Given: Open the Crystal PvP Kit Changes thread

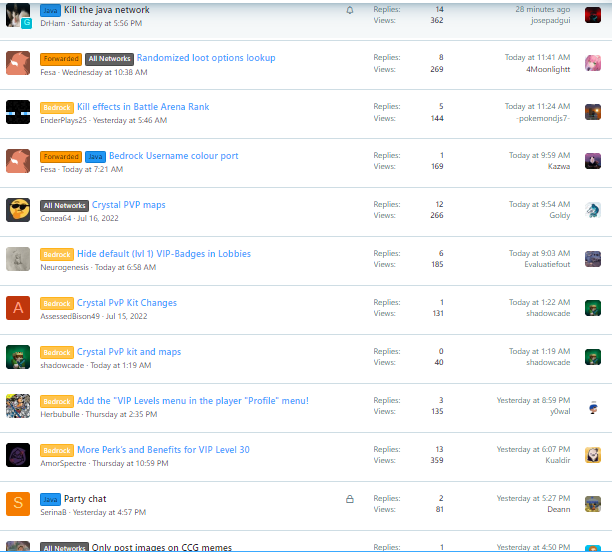Looking at the screenshot, I should [126, 303].
